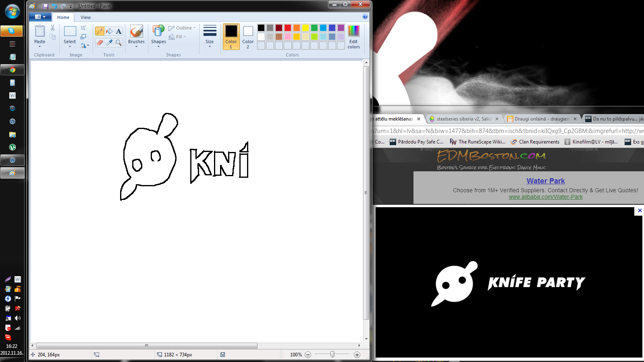Image resolution: width=644 pixels, height=362 pixels.
Task: Click the Water Park ad link
Action: click(x=546, y=181)
